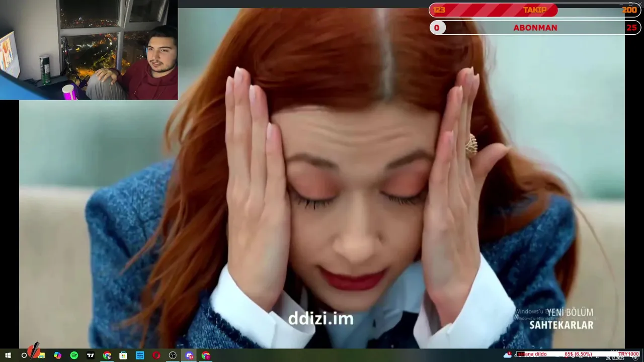Open Spotify from the taskbar
The image size is (644, 362).
pos(74,355)
